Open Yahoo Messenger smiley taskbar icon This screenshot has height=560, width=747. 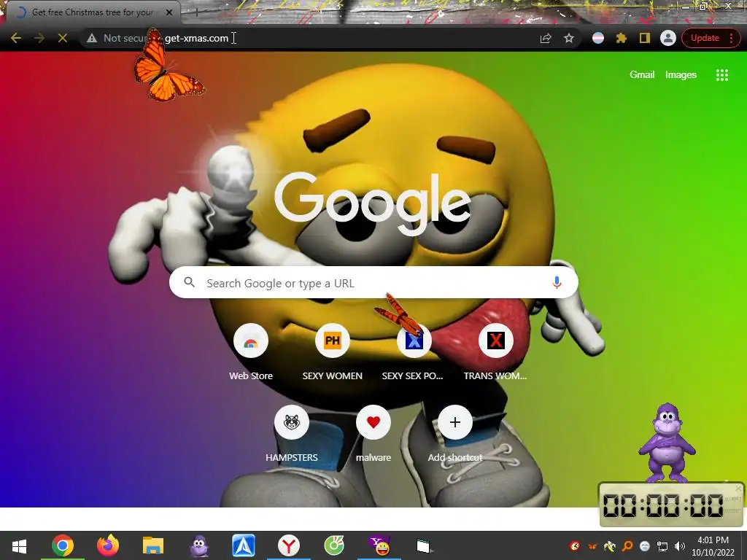coord(379,545)
